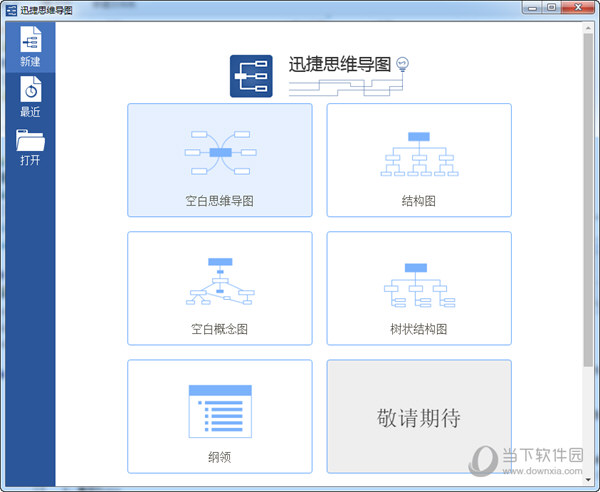
Task: Pick the 树状结构图 template card
Action: coord(419,288)
